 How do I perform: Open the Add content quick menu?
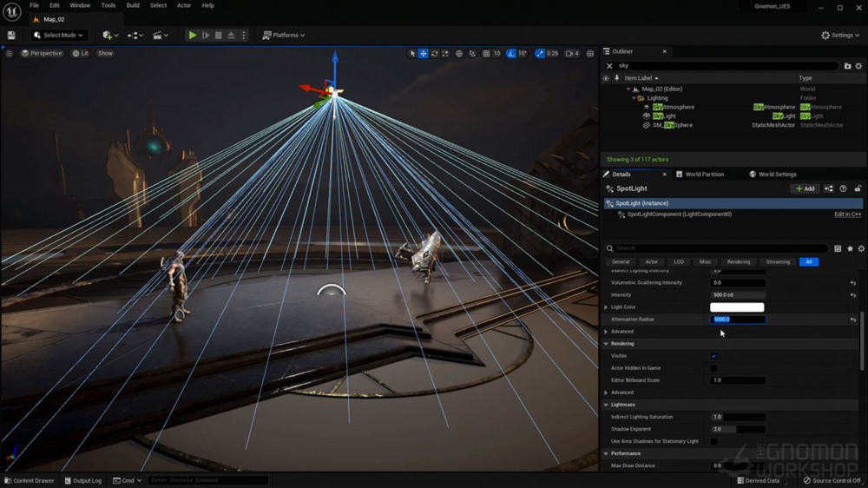110,35
